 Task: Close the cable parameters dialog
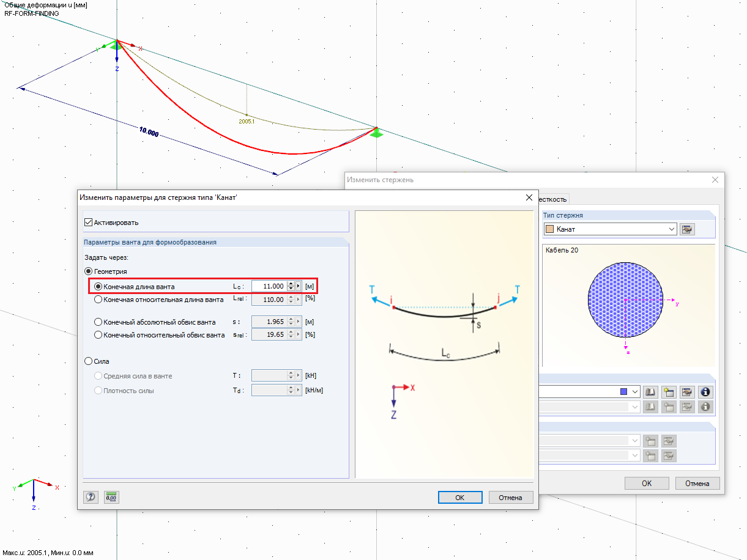[x=529, y=197]
